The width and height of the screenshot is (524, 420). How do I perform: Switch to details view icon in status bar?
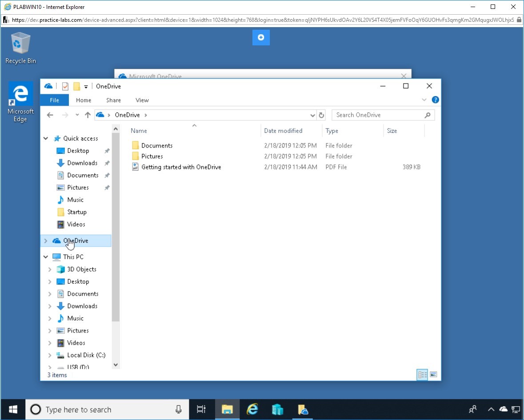coord(422,374)
